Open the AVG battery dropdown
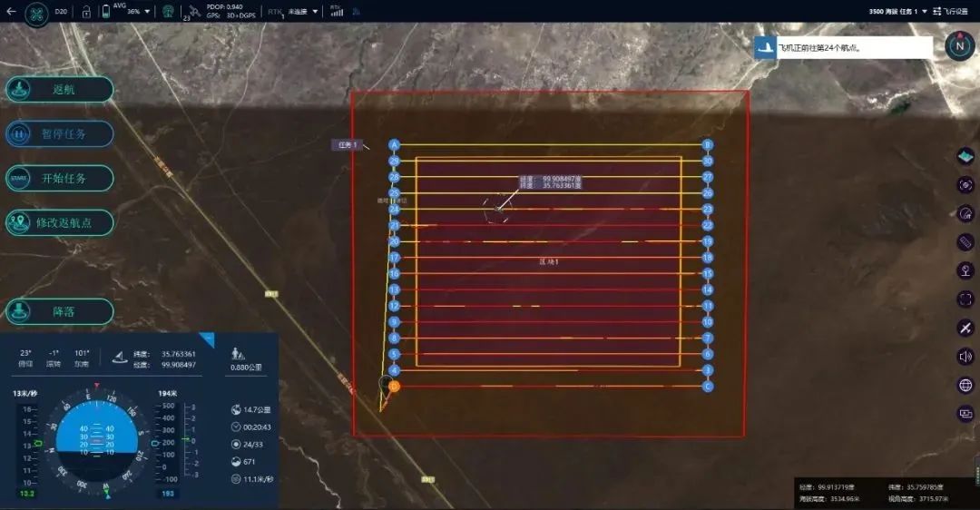Screen dimensions: 980x510 [147, 12]
